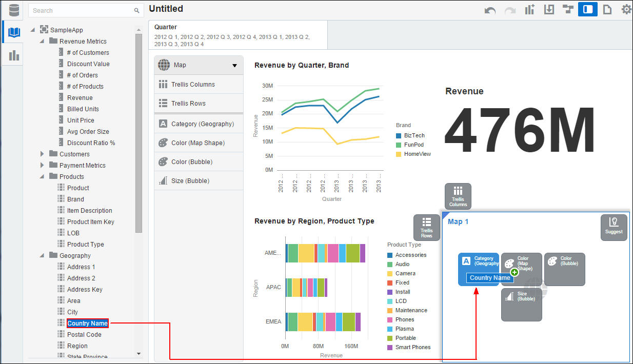Click the Category (Geography) blue drop tile
Screen dimensions: 633x364
click(x=478, y=269)
